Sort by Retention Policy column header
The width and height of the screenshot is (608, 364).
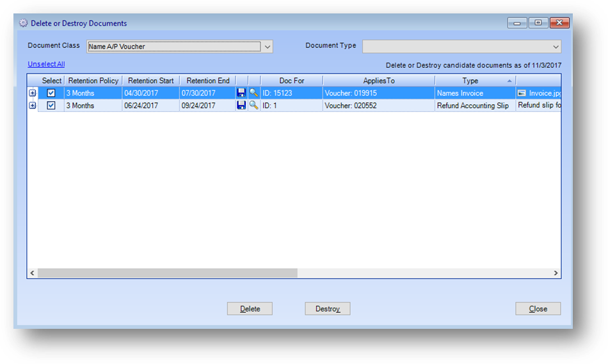tap(93, 81)
